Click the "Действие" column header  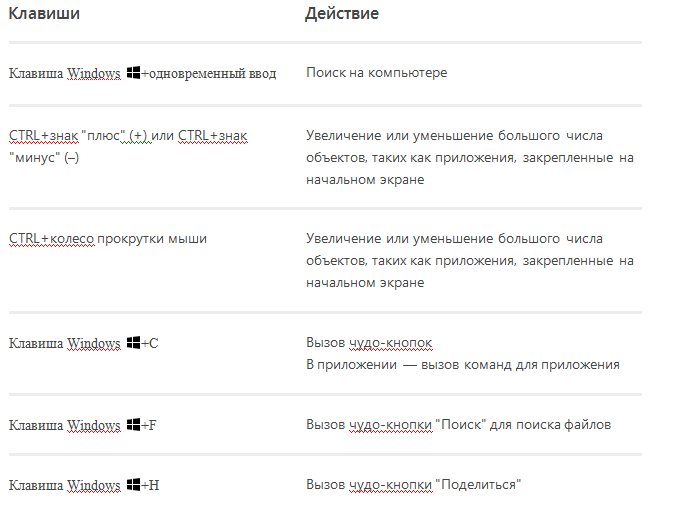[342, 14]
